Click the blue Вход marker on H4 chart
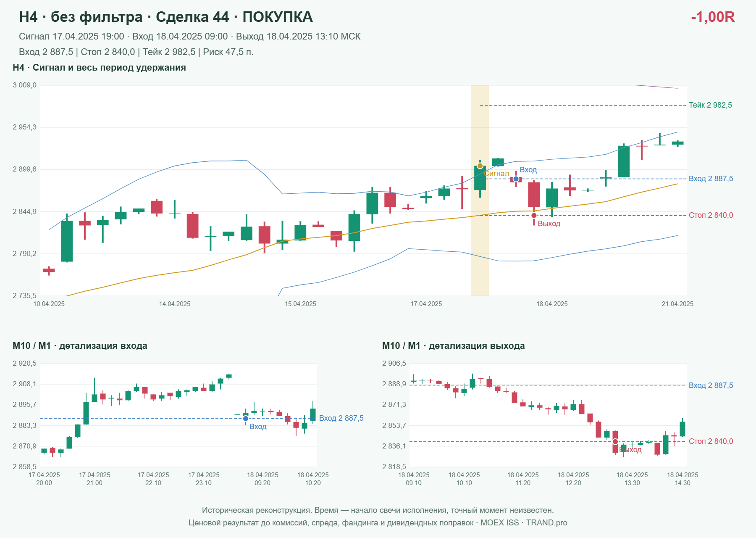The width and height of the screenshot is (756, 538). pos(516,179)
